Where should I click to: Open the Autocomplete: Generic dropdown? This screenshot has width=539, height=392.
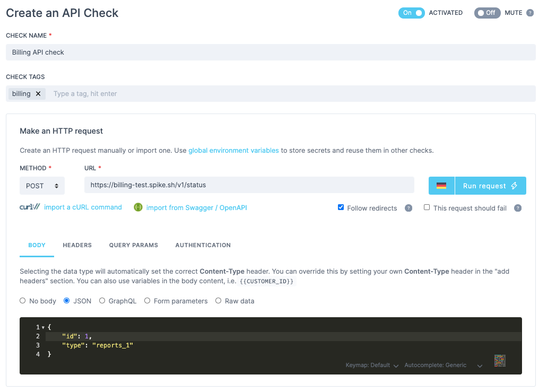pos(443,365)
